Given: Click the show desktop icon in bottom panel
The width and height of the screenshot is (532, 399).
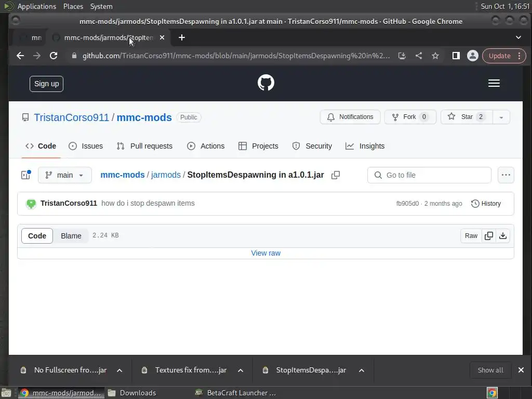Looking at the screenshot, I should pos(6,393).
